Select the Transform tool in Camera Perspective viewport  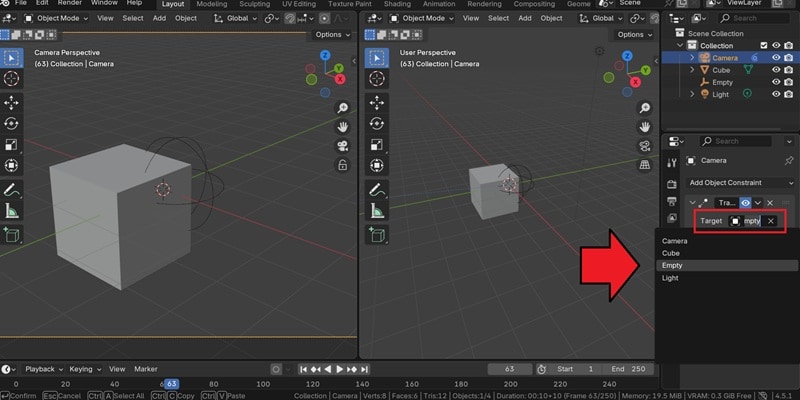click(11, 165)
